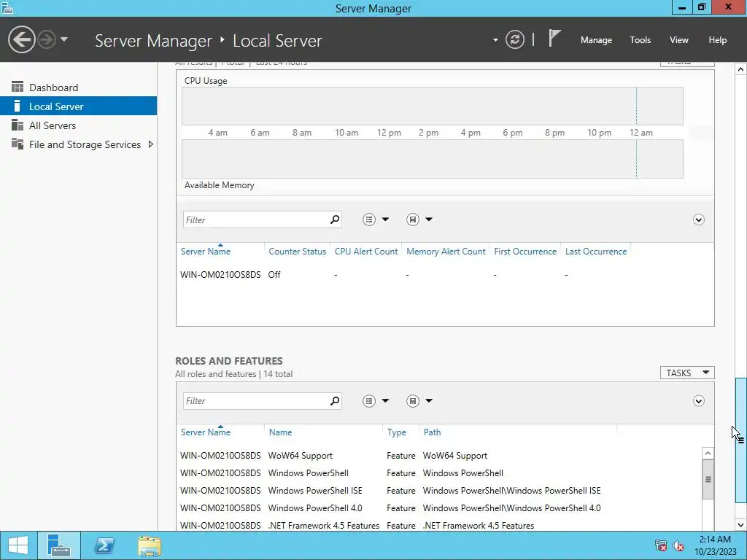Screen dimensions: 747x560
Task: Click the File and Storage Services icon
Action: [18, 144]
